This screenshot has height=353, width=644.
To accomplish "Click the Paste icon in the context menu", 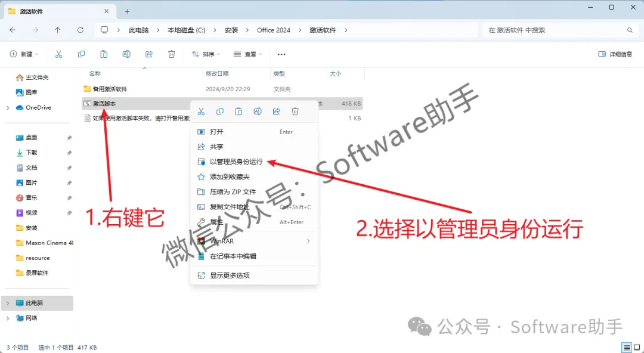I will 239,112.
